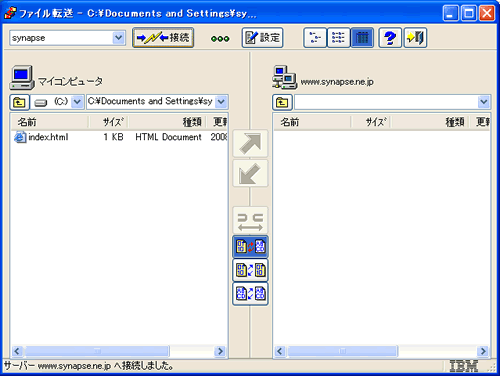The width and height of the screenshot is (500, 376).
Task: Click the マイコンピュータ computer icon
Action: [22, 77]
